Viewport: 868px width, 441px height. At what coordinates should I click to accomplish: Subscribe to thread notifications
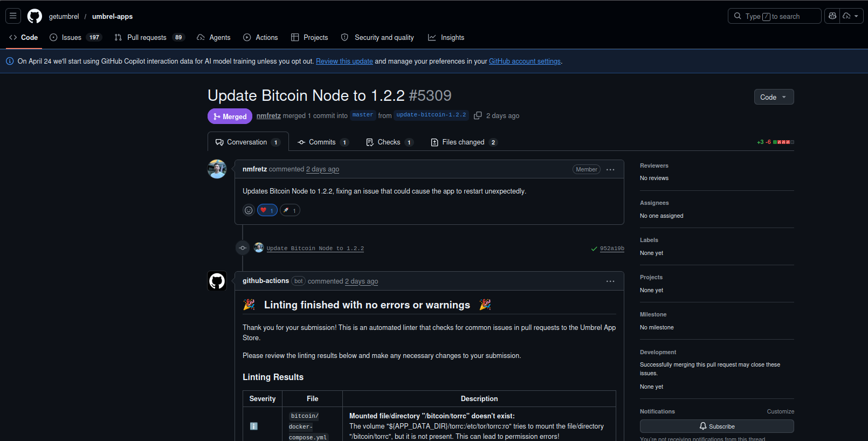tap(717, 426)
